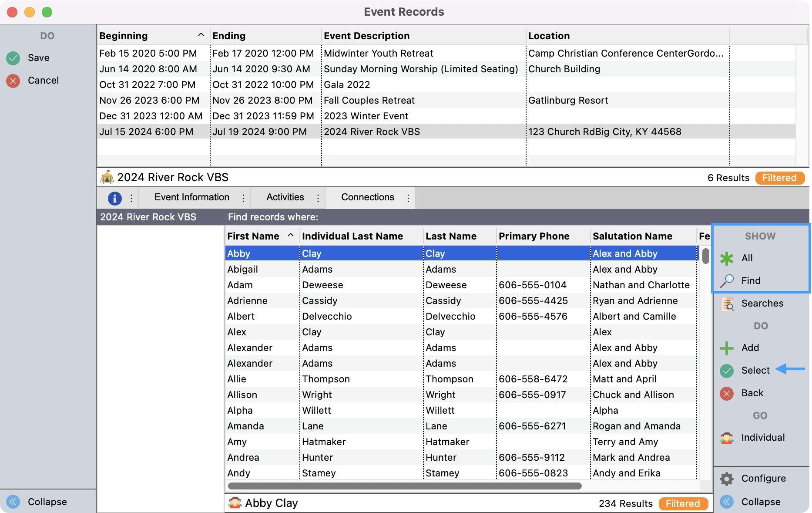Screen dimensions: 812x513
Task: Click the red Cancel icon
Action: pyautogui.click(x=13, y=81)
